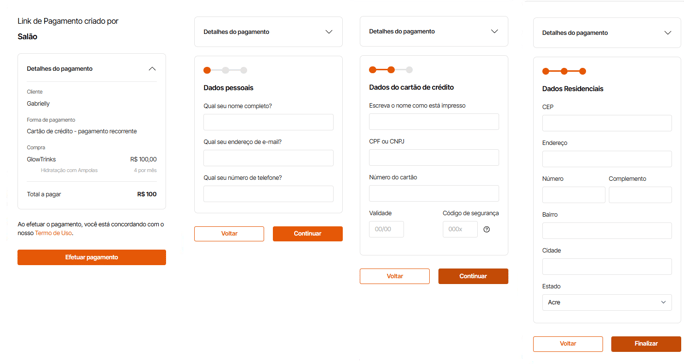
Task: Click the first step dot in Dados Residenciais
Action: 546,71
